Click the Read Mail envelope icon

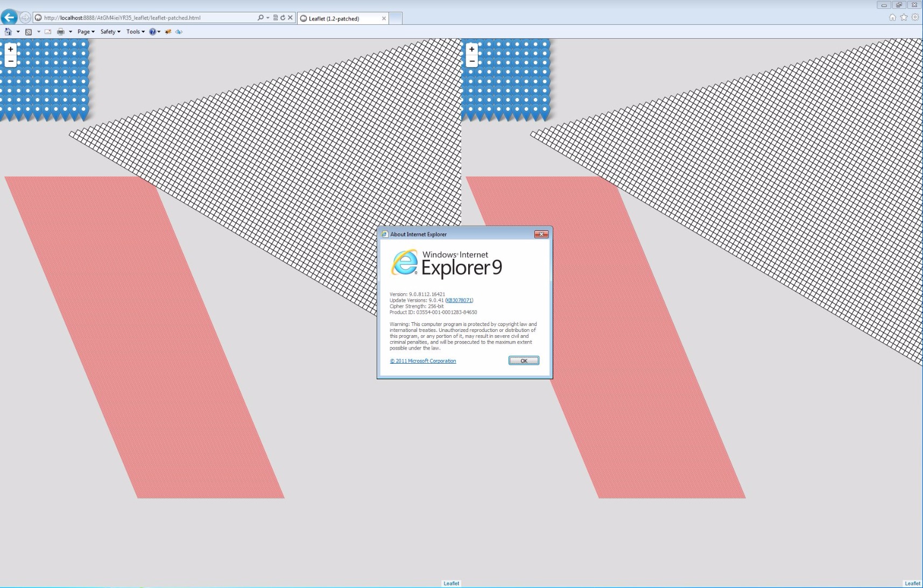point(48,32)
